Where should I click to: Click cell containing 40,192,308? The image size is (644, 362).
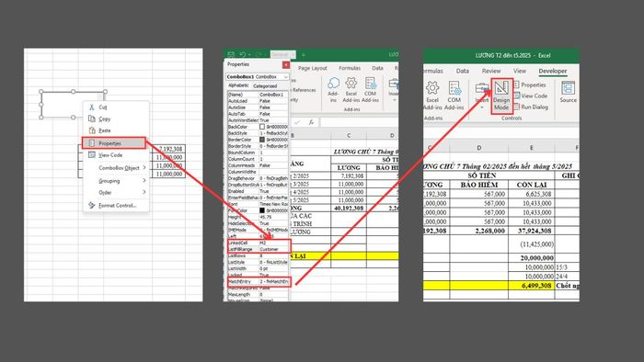click(x=349, y=209)
